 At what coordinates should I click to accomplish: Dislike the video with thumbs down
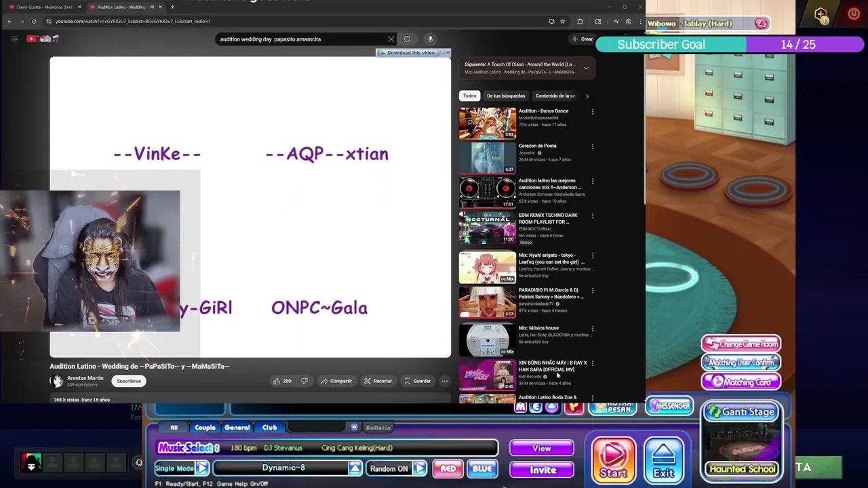pyautogui.click(x=304, y=381)
